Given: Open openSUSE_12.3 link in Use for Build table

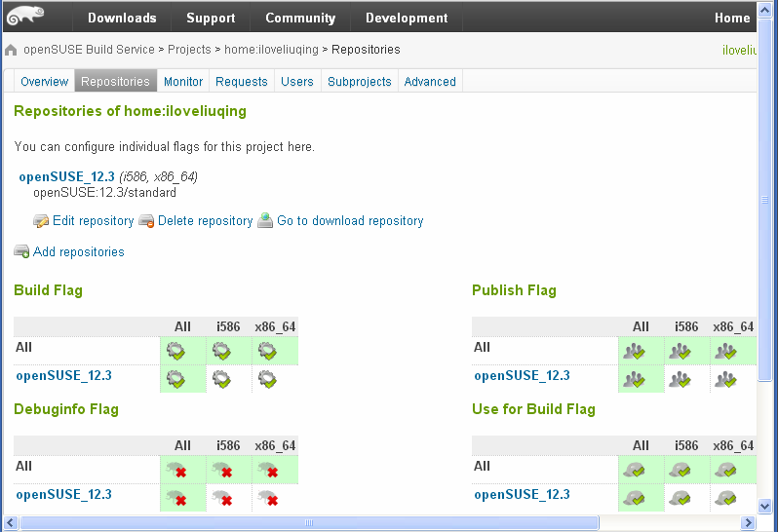Looking at the screenshot, I should (522, 494).
